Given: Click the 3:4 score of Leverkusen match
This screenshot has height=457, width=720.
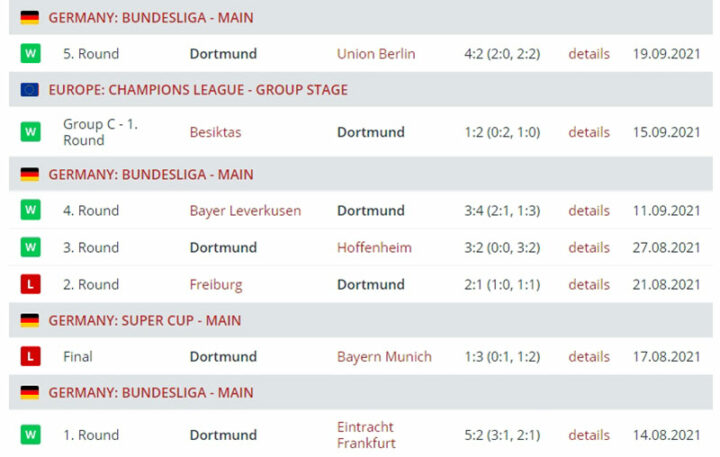Looking at the screenshot, I should pos(502,211).
